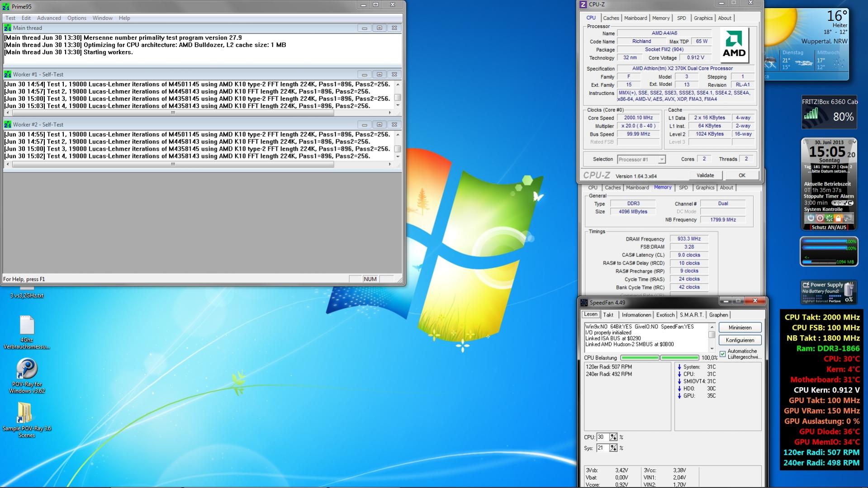This screenshot has height=488, width=868.
Task: Click the Sys fan speed input field
Action: coord(602,448)
